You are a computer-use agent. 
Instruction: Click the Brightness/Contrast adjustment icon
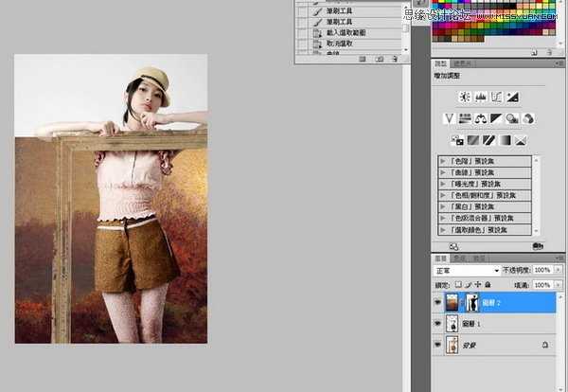coord(465,97)
